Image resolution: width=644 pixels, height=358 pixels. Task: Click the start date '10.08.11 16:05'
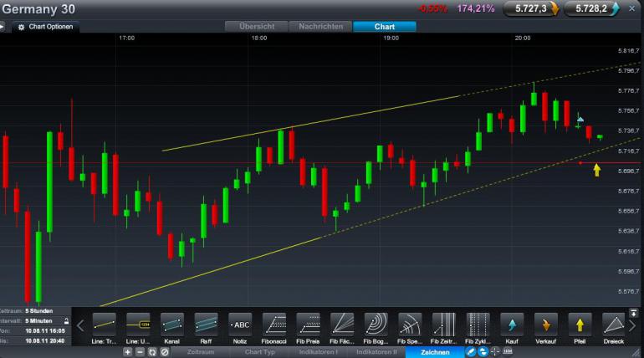click(45, 331)
